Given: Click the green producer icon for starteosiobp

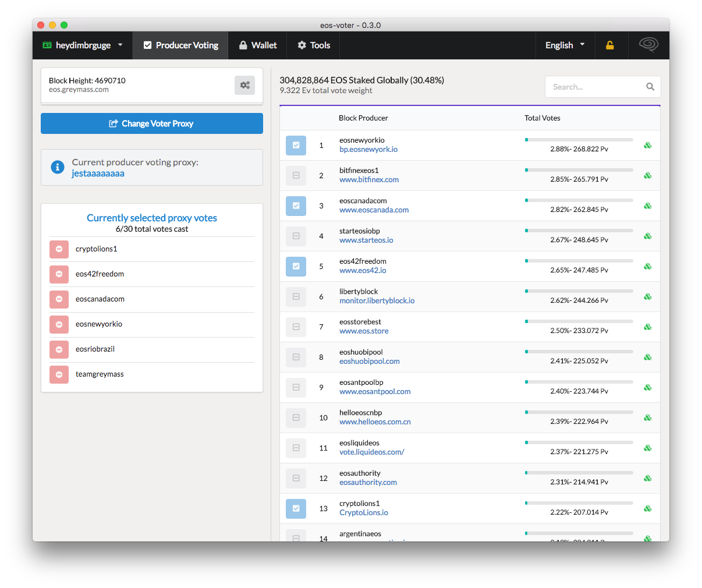Looking at the screenshot, I should point(647,236).
